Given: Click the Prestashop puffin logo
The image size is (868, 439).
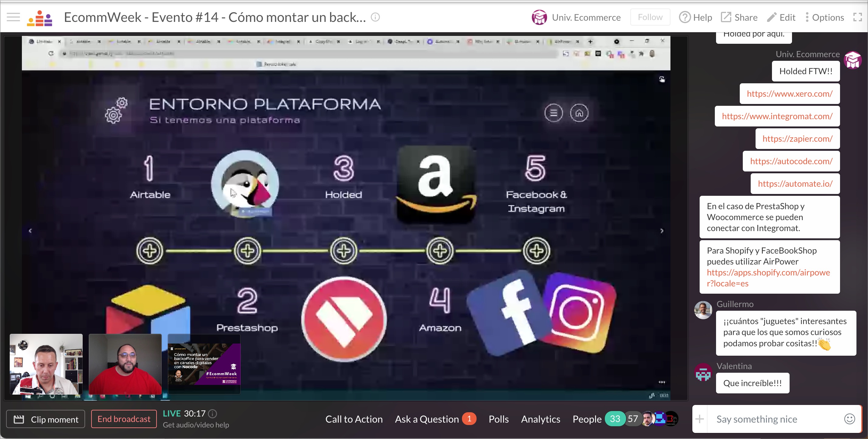Looking at the screenshot, I should click(245, 184).
